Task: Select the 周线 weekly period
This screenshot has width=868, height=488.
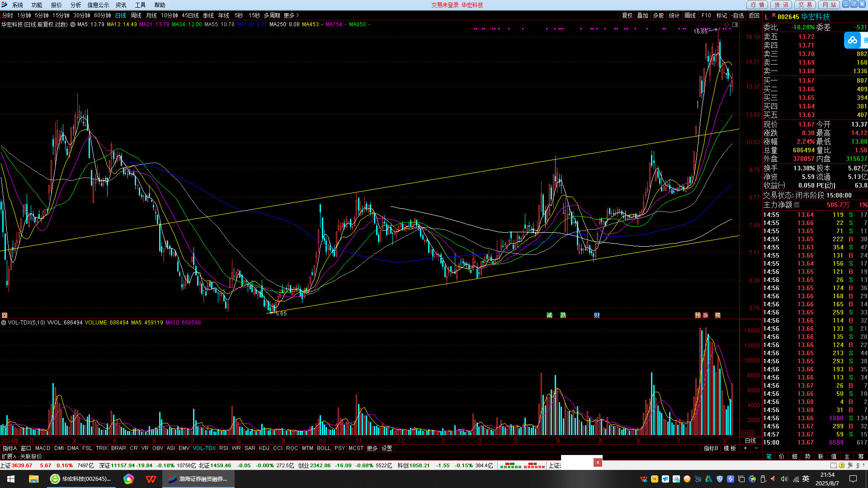Action: click(x=136, y=15)
